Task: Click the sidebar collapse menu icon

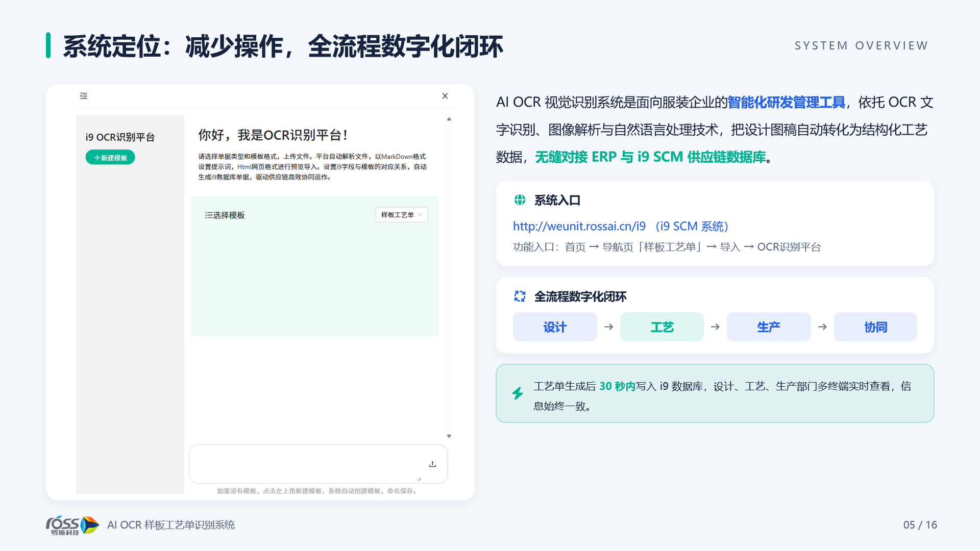Action: pos(84,96)
